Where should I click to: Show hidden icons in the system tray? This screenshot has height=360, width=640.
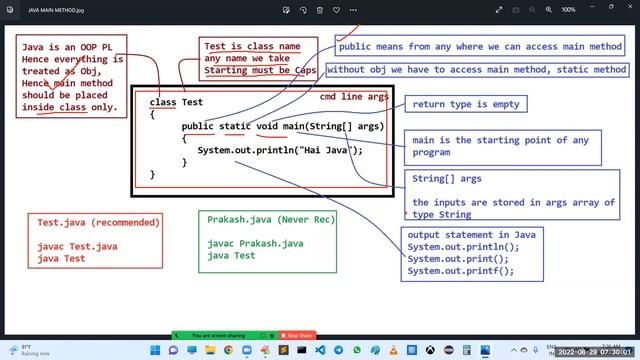pyautogui.click(x=514, y=350)
